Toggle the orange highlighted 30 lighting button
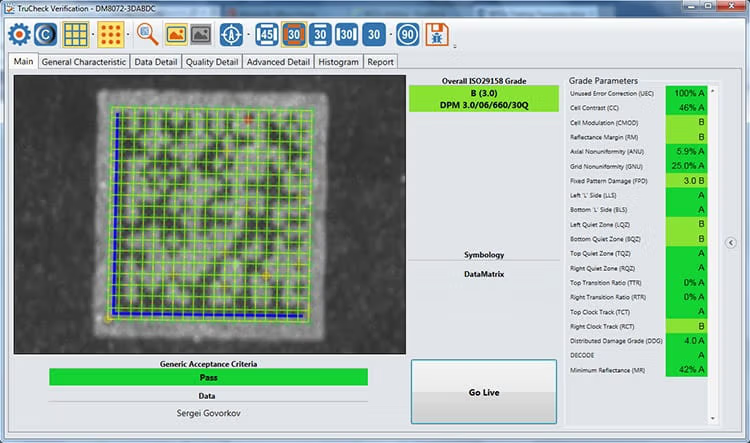 [x=294, y=35]
